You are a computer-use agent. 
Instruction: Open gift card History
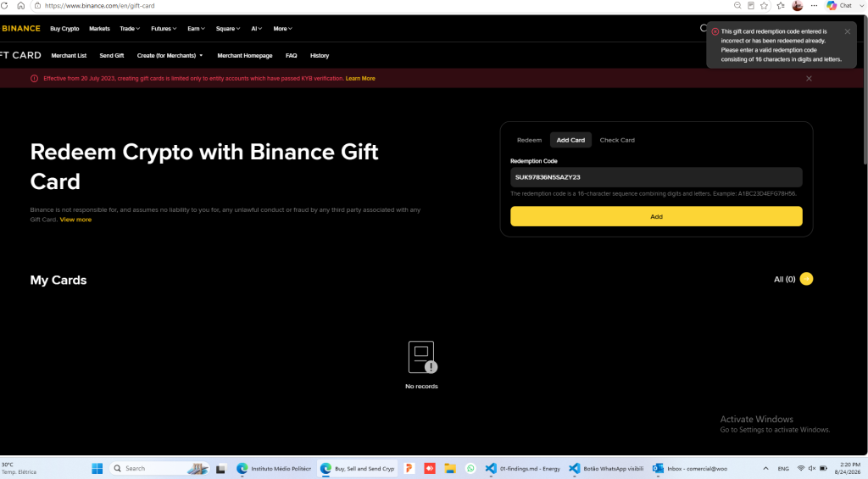320,55
